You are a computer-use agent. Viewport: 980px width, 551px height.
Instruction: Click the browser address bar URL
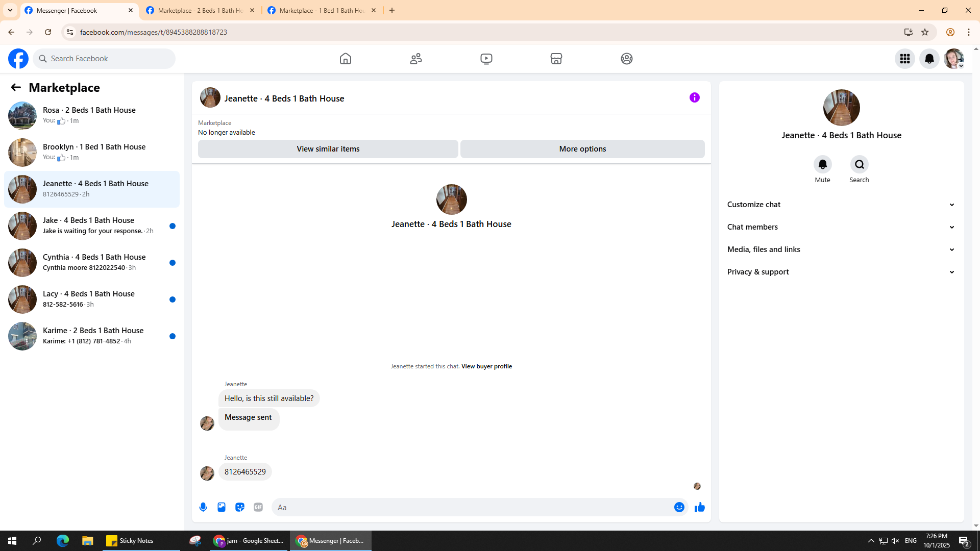[153, 32]
